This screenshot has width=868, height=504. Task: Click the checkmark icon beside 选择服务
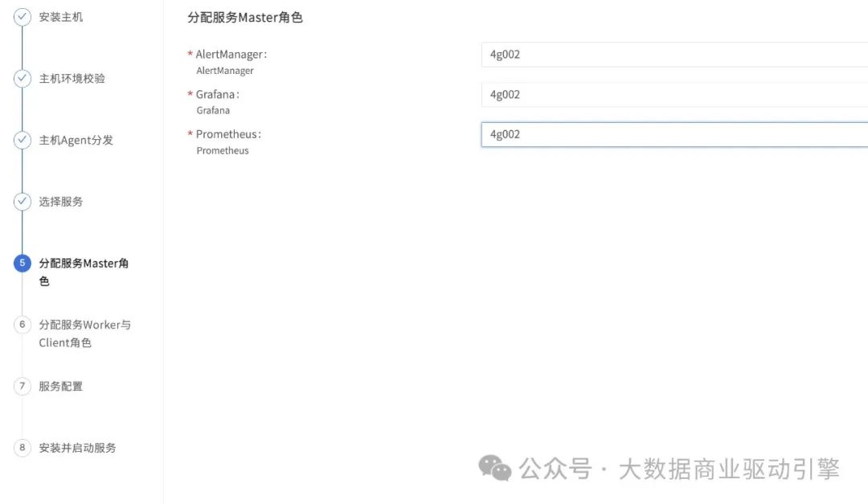[x=23, y=202]
